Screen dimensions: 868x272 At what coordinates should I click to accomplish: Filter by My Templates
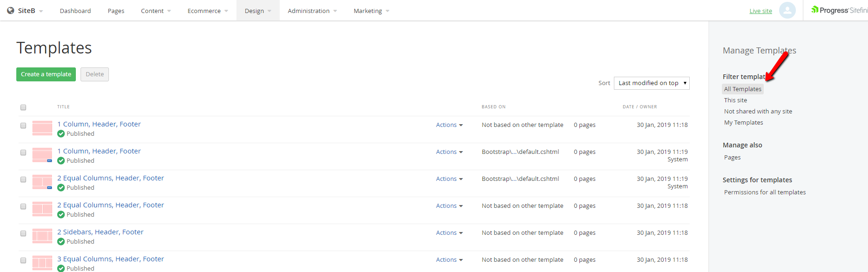pos(743,123)
